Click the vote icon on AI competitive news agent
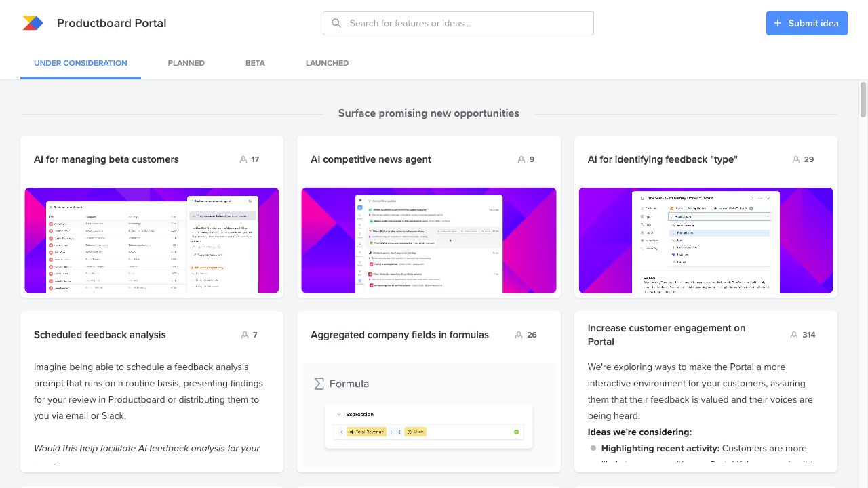 tap(521, 159)
